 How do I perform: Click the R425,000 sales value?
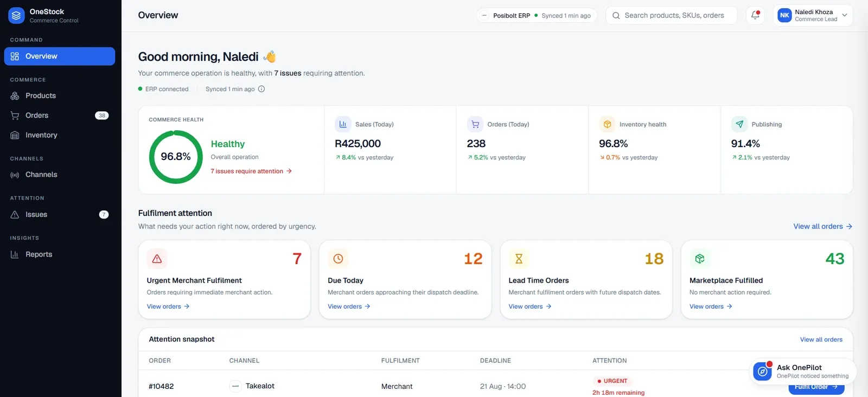tap(358, 144)
